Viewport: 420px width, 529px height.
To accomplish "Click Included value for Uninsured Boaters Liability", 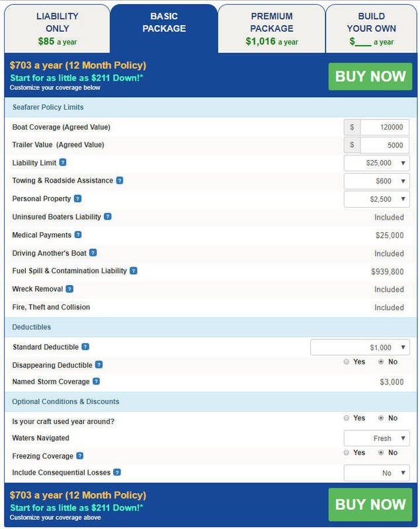I will pos(389,218).
